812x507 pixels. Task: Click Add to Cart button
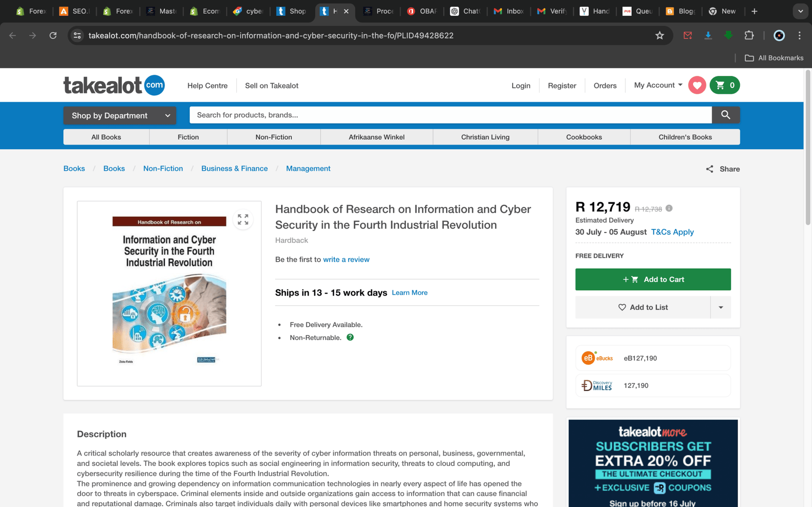click(x=653, y=279)
